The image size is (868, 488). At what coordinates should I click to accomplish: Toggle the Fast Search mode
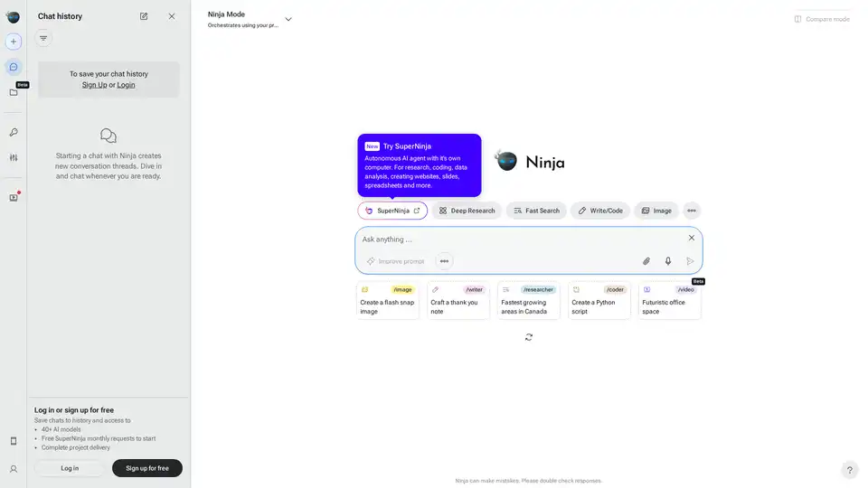coord(536,211)
